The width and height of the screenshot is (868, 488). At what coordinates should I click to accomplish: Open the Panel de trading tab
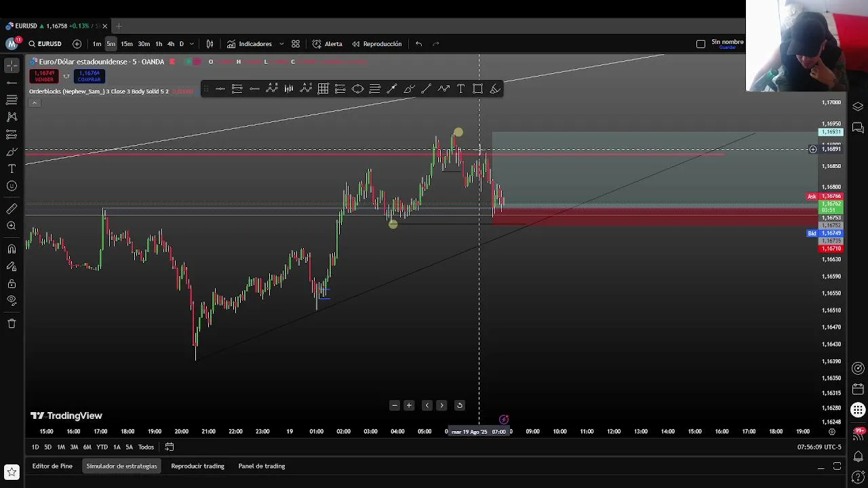pyautogui.click(x=262, y=466)
